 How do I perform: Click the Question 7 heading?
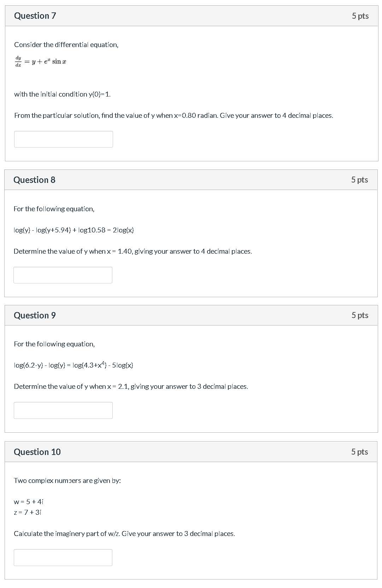(x=35, y=16)
